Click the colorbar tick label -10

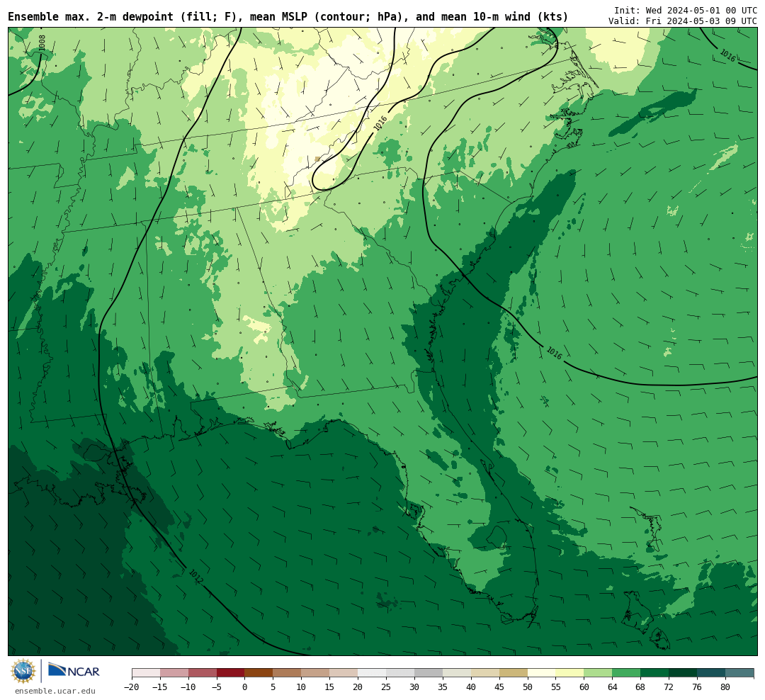188,687
